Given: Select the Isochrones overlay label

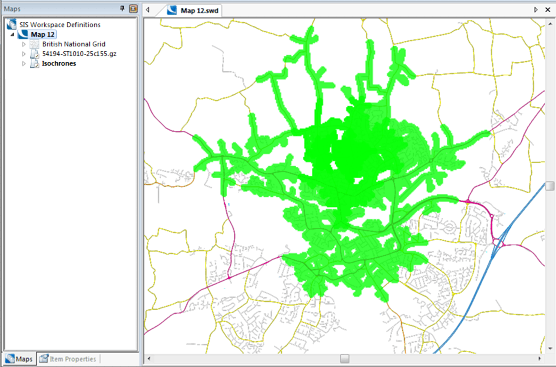Looking at the screenshot, I should pyautogui.click(x=59, y=63).
